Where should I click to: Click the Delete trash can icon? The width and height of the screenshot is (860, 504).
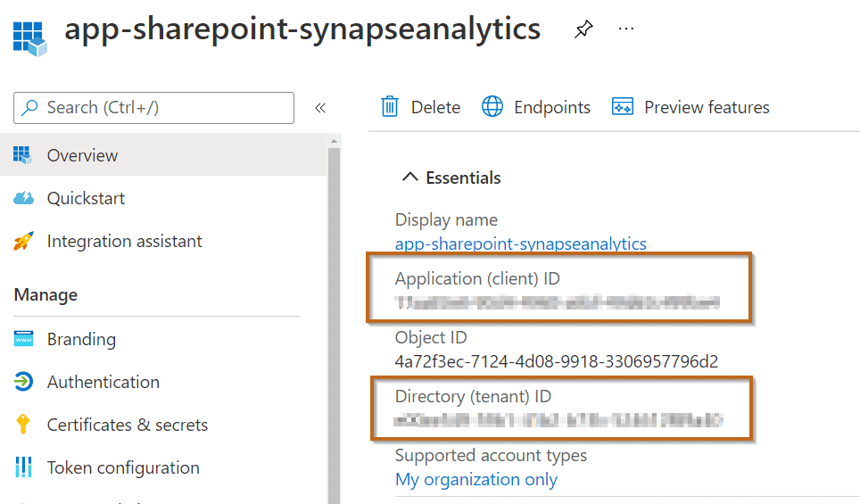point(390,107)
